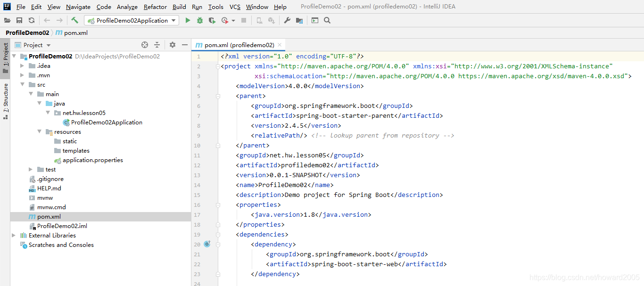The image size is (644, 286).
Task: Click the Open folder toolbar icon
Action: pyautogui.click(x=7, y=20)
